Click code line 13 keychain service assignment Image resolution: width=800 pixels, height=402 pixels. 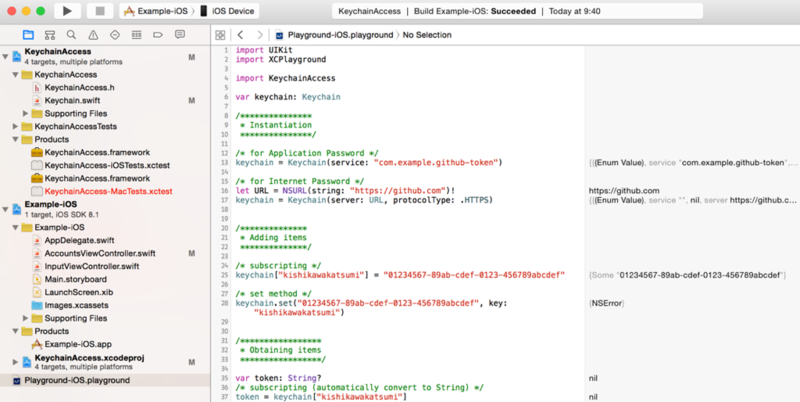coord(369,162)
